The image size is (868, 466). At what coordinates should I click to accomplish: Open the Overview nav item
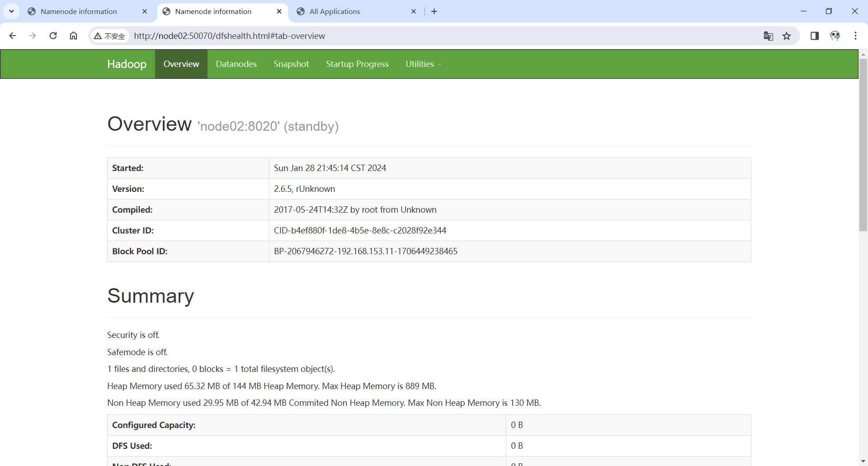[x=181, y=64]
